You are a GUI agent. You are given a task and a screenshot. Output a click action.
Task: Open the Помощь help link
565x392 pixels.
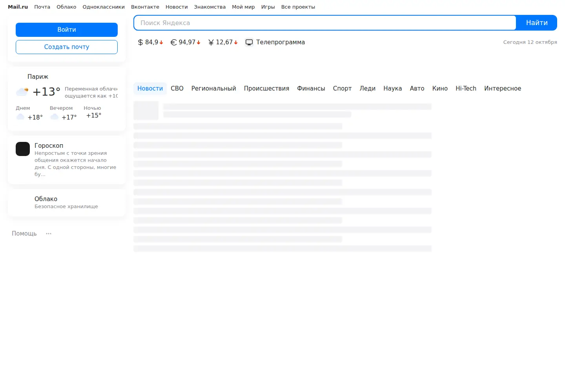pos(24,234)
